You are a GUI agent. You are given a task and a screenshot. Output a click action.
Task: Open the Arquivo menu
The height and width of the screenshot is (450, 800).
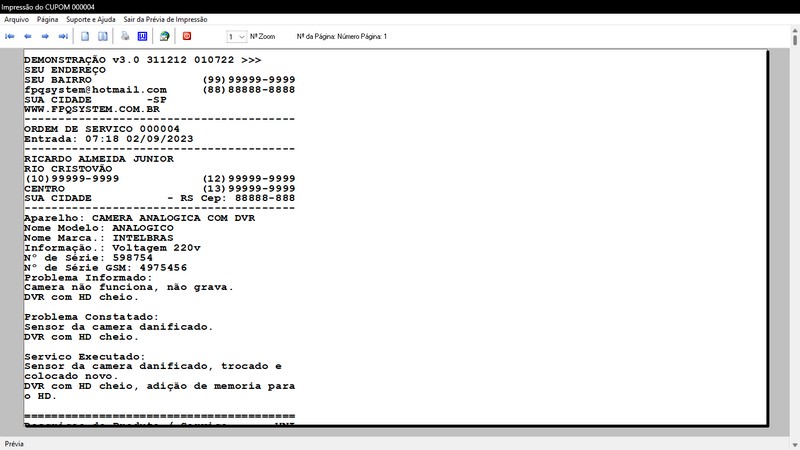(x=16, y=19)
